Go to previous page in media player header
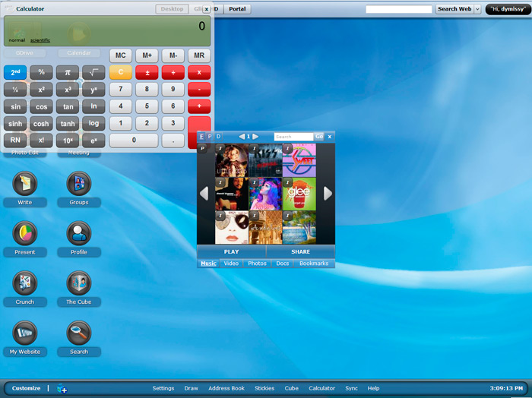Image resolution: width=532 pixels, height=398 pixels. coord(242,137)
